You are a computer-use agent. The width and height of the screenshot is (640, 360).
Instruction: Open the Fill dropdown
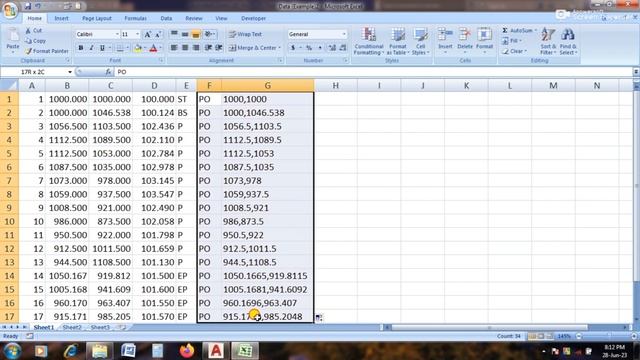(512, 41)
